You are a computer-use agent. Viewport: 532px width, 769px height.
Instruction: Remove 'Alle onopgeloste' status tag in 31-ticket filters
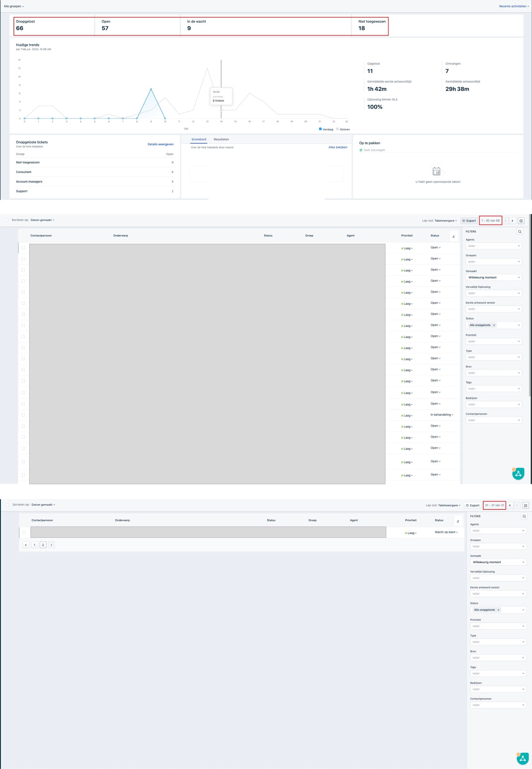point(498,610)
